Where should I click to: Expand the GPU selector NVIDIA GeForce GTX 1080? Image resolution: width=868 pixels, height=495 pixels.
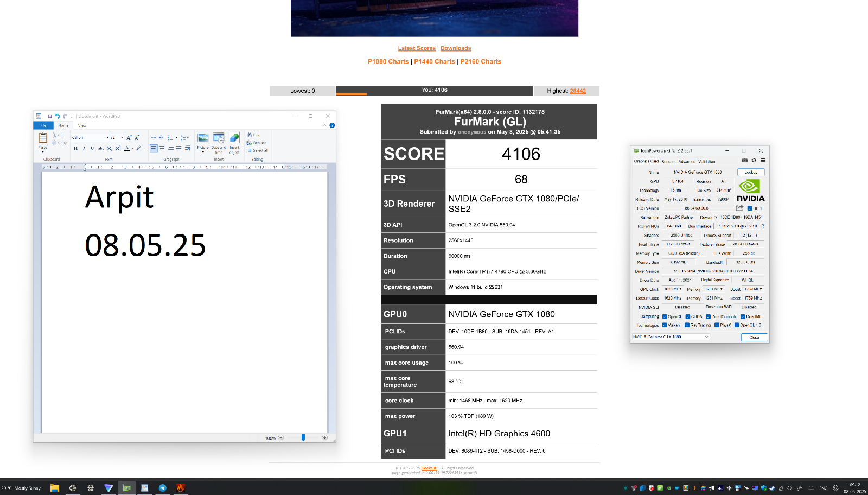(x=671, y=337)
